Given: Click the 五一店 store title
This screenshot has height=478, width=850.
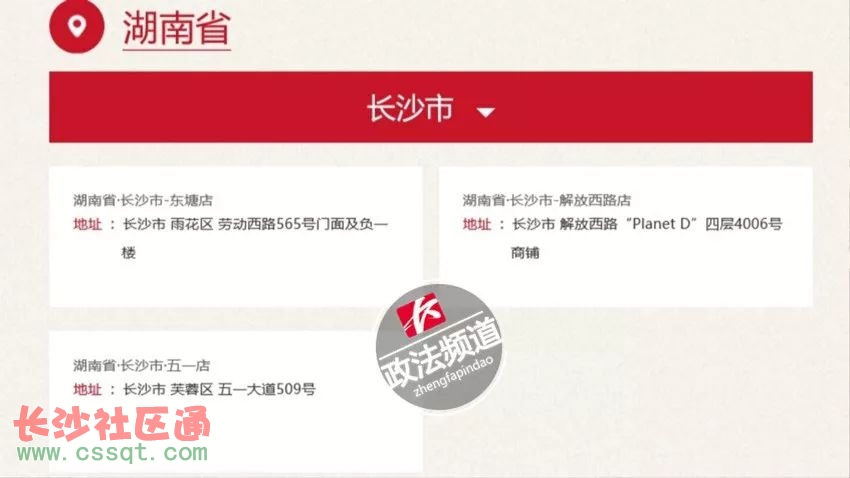Looking at the screenshot, I should point(141,366).
